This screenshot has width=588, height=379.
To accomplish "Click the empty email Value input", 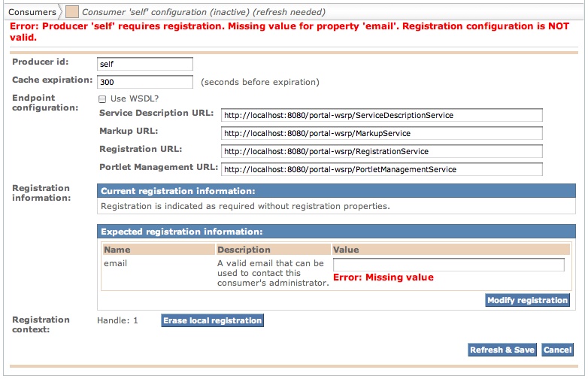I will 448,265.
